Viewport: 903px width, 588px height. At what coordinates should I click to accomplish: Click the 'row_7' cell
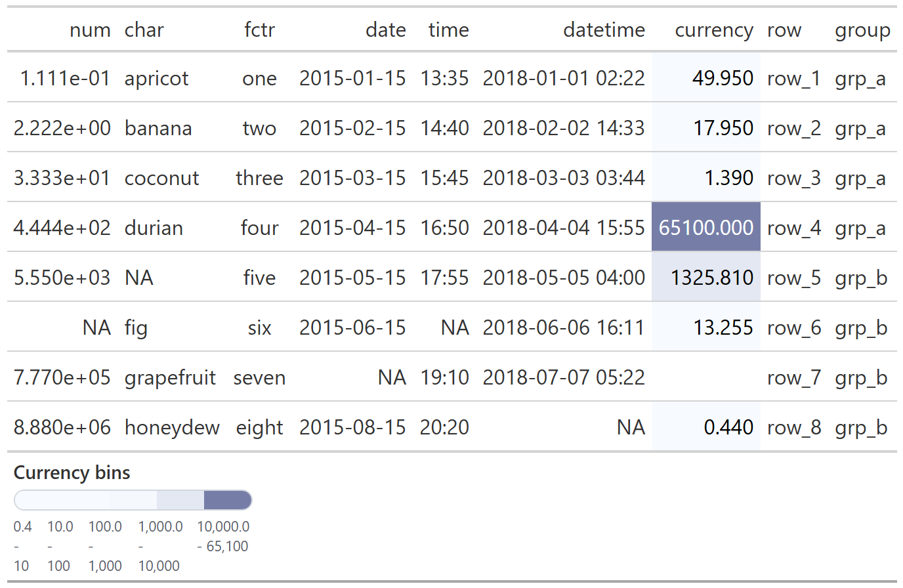[793, 377]
